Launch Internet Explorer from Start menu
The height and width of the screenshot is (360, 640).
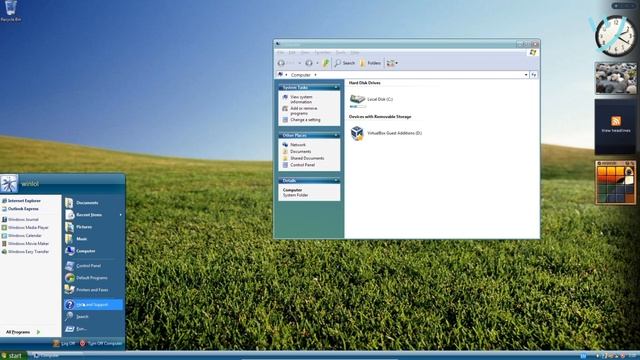click(21, 201)
